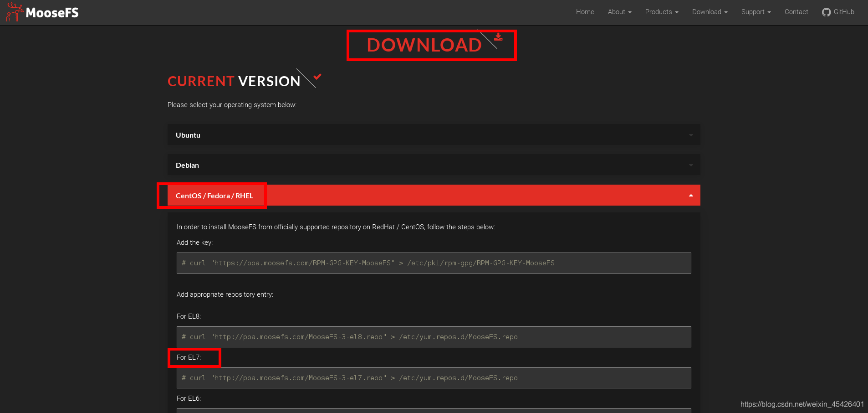
Task: Click the CURRENT VERSION heading
Action: pyautogui.click(x=234, y=81)
